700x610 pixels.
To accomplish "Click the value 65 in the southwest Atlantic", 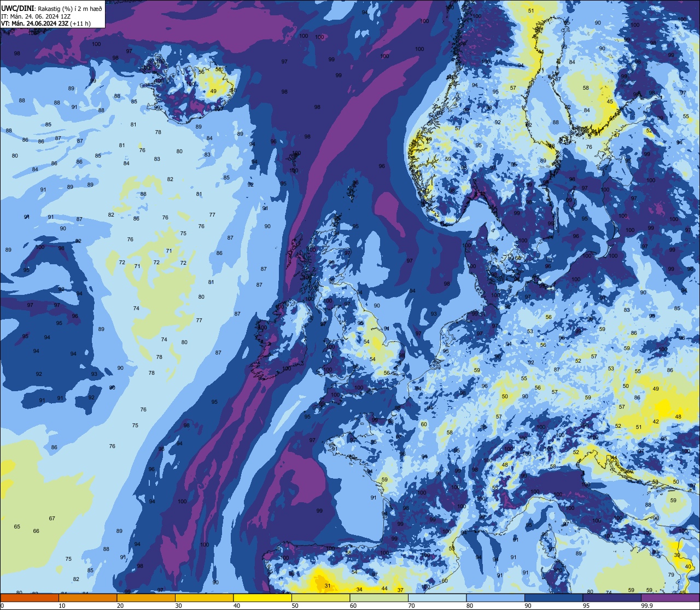I will click(x=17, y=526).
